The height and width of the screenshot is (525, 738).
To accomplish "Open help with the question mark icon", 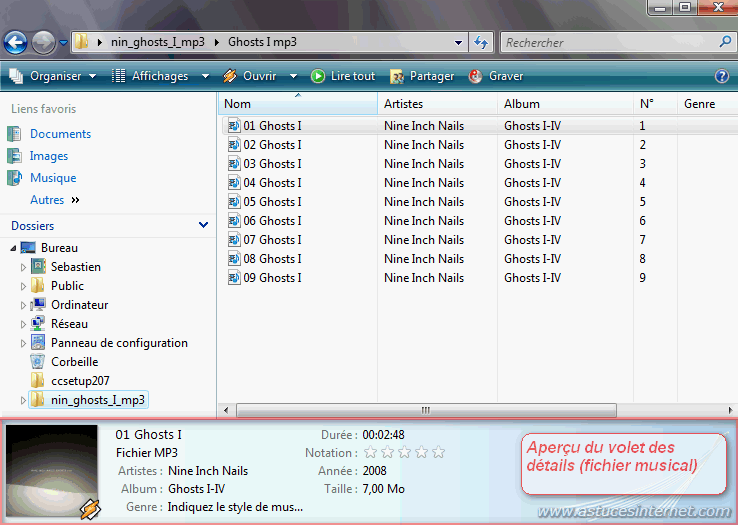I will pyautogui.click(x=722, y=76).
